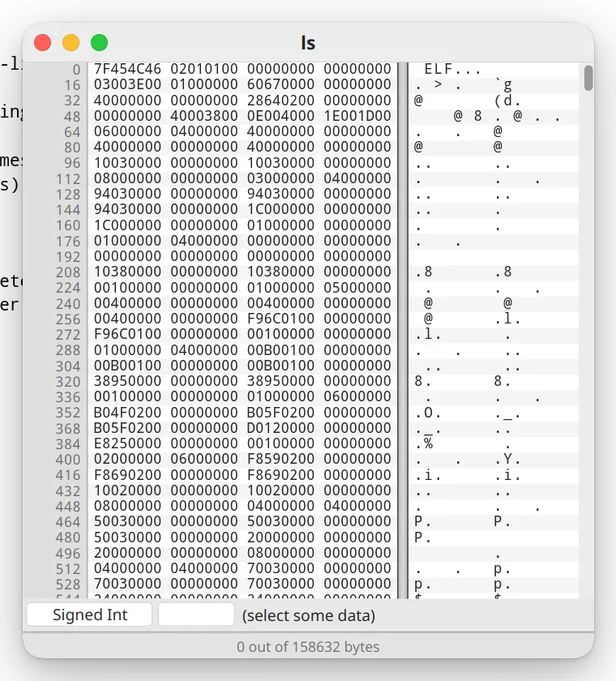Select hex group 60670000

point(280,84)
